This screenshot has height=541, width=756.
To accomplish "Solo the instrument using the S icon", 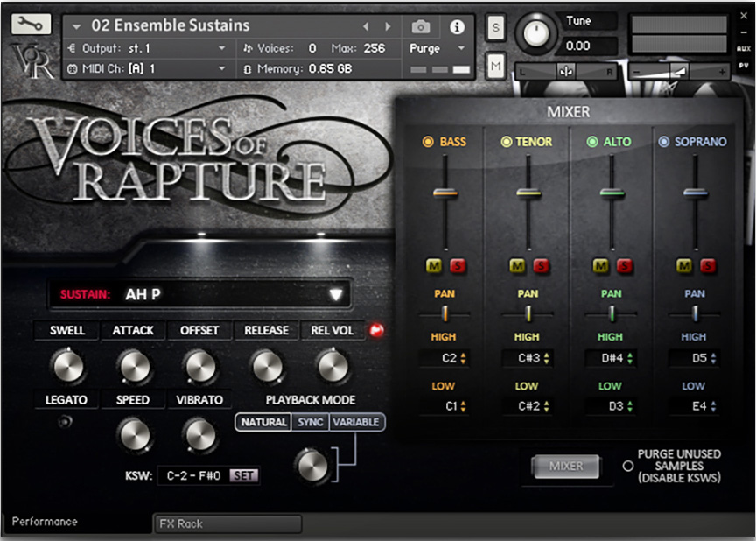I will point(495,27).
